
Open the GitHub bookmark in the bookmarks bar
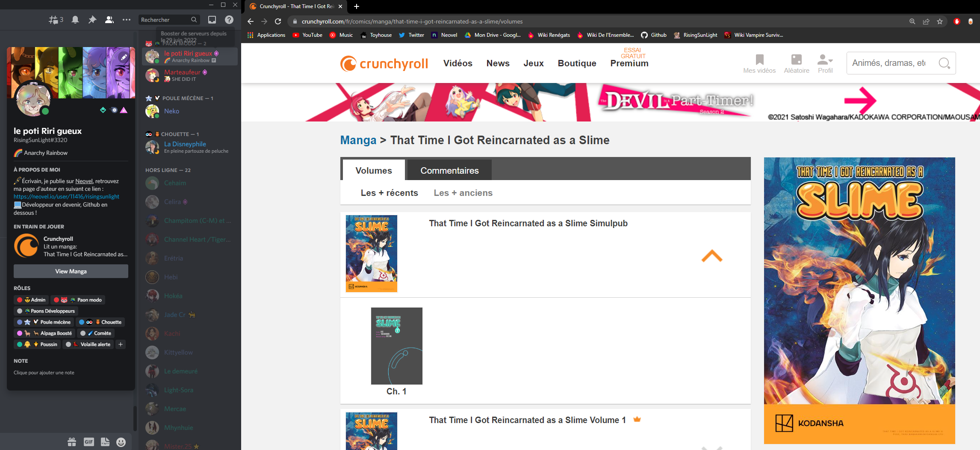pyautogui.click(x=653, y=35)
